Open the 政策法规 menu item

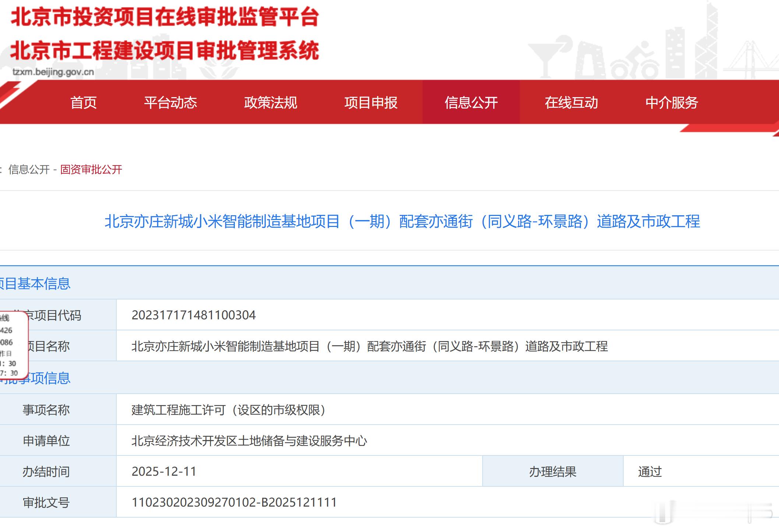(271, 103)
